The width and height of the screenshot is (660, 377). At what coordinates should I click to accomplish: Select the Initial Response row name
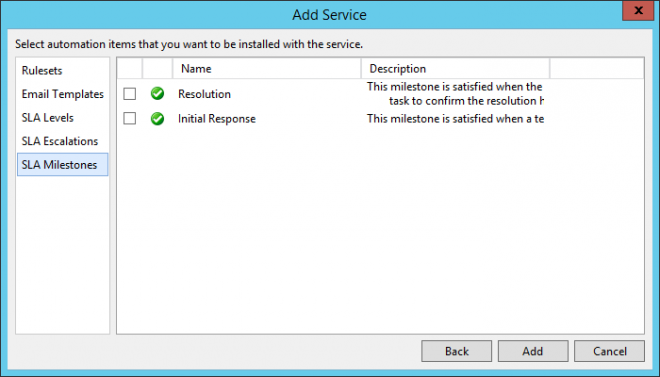pyautogui.click(x=217, y=119)
